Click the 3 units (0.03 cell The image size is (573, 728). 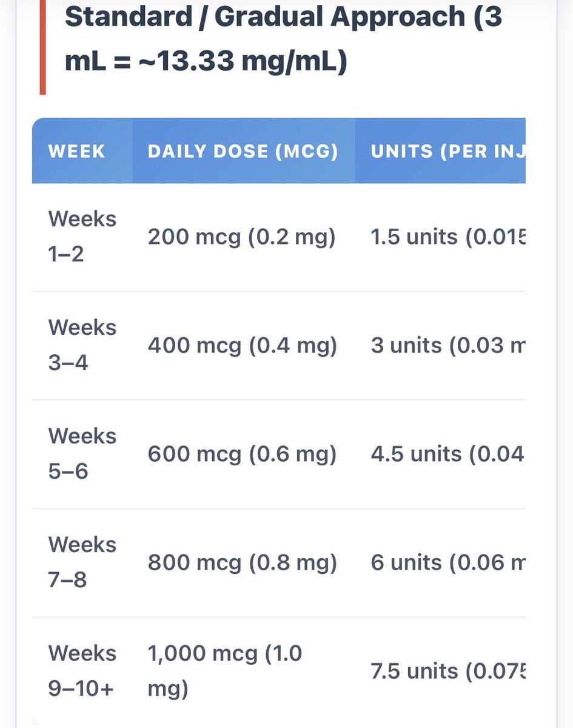tap(448, 345)
